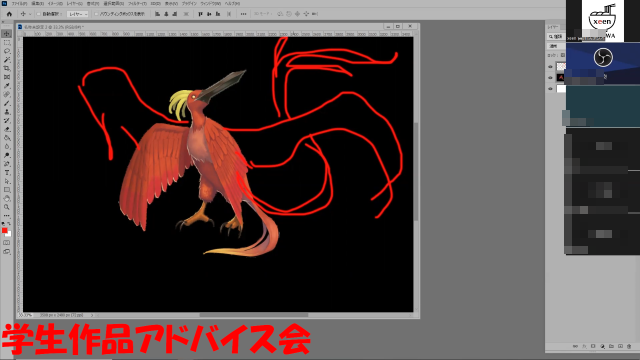Viewport: 640px width, 360px height.
Task: Reset default foreground/background colors icon
Action: pos(3,224)
